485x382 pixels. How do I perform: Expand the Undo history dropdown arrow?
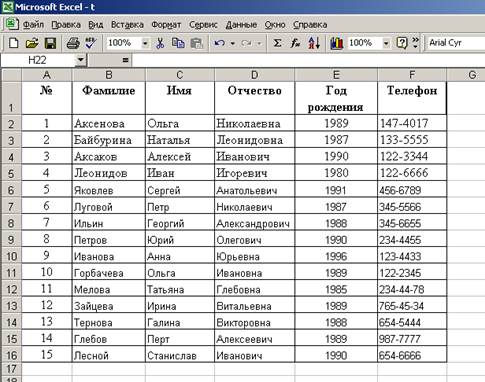tap(232, 43)
